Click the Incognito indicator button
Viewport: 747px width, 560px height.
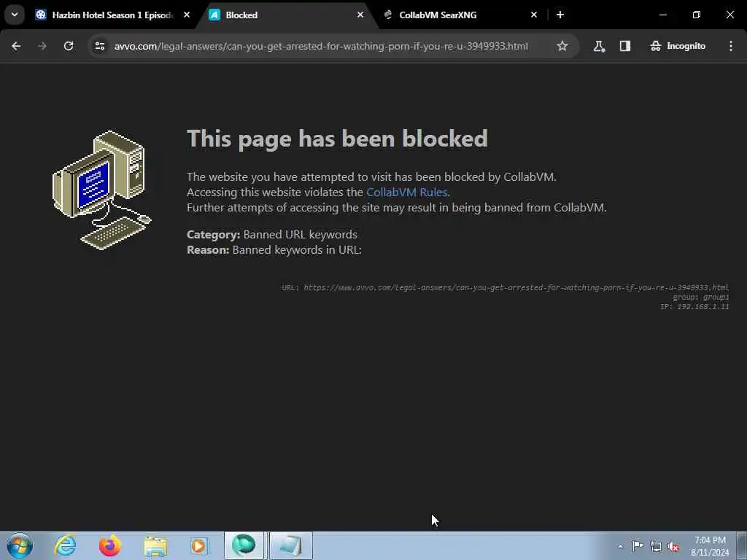coord(678,46)
